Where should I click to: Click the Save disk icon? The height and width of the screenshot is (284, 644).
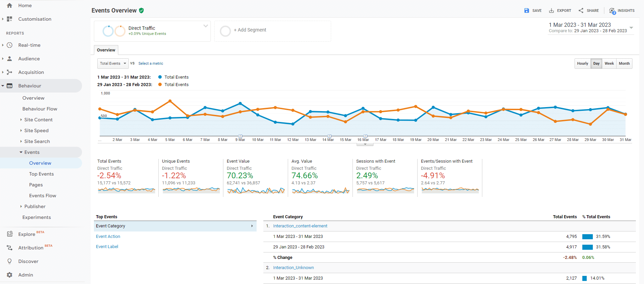(526, 11)
